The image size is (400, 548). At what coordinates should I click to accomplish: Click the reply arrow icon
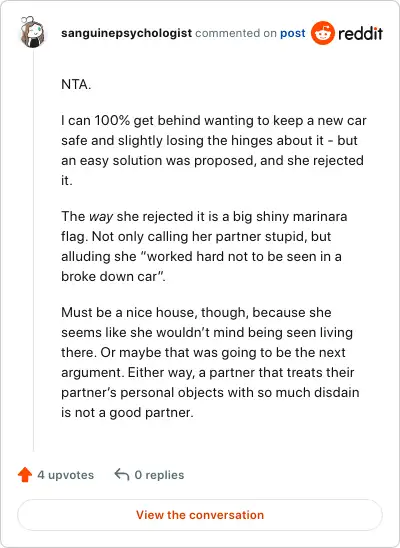click(122, 475)
